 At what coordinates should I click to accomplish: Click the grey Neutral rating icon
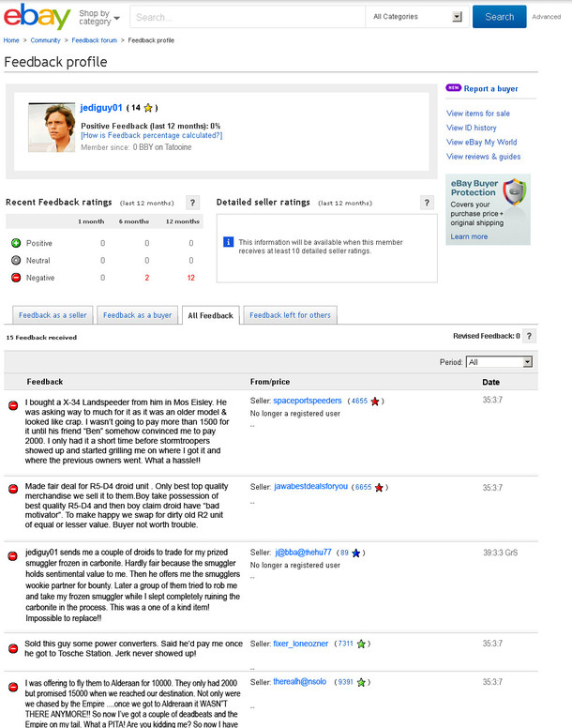pos(16,260)
